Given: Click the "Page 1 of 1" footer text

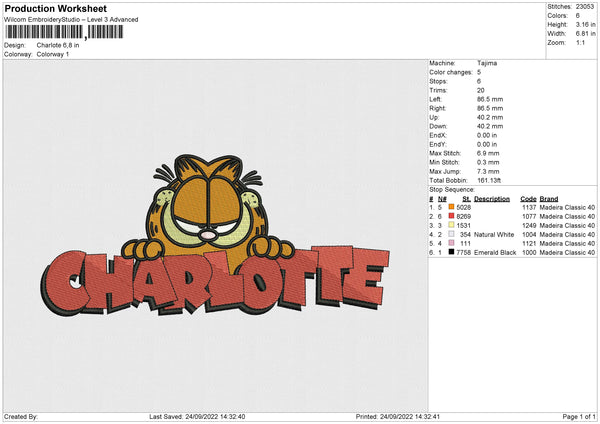Looking at the screenshot, I should click(x=579, y=416).
